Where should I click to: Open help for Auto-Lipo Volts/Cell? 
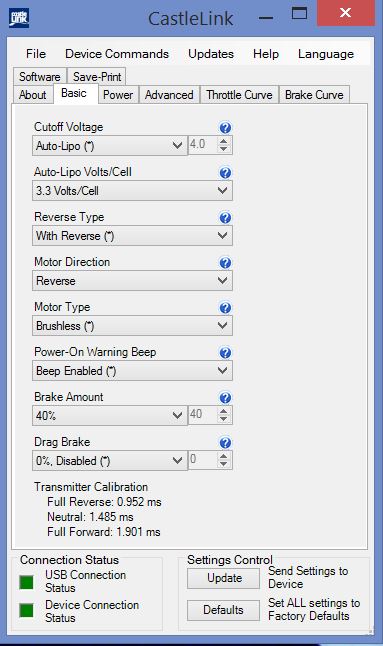(x=225, y=173)
